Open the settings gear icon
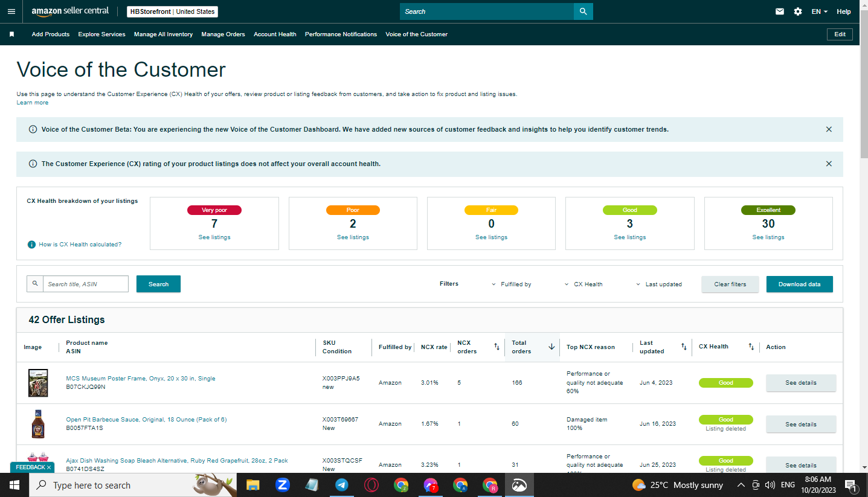Screen dimensions: 868x497 (798, 11)
